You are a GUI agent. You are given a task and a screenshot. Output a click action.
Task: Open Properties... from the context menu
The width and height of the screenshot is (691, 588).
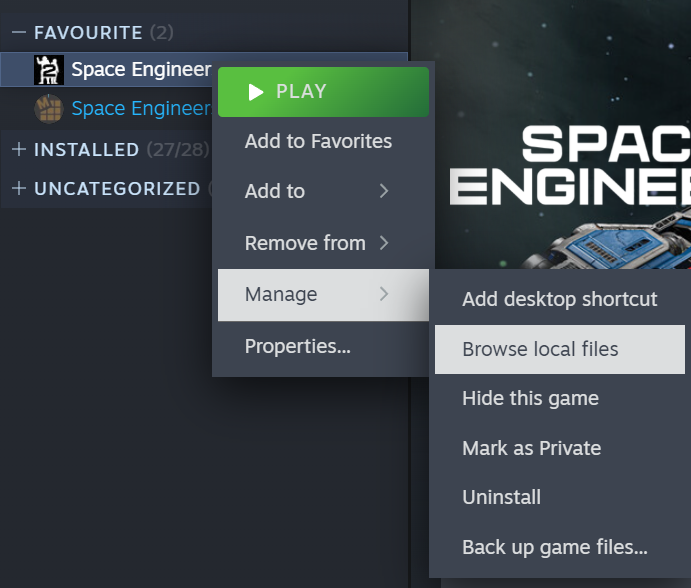coord(297,347)
